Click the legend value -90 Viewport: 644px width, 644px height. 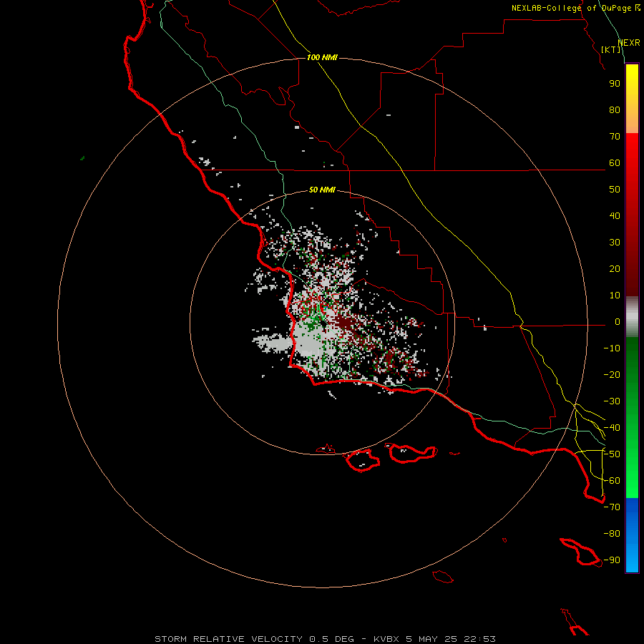[x=612, y=560]
